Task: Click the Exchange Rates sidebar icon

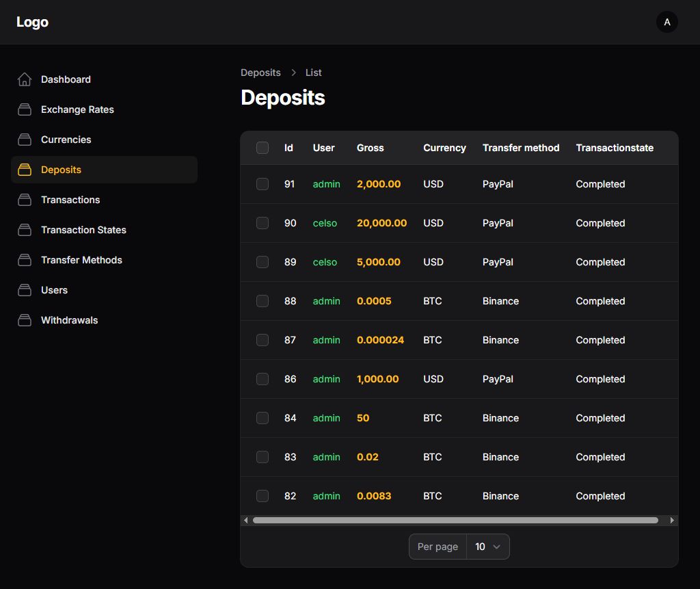Action: [25, 109]
